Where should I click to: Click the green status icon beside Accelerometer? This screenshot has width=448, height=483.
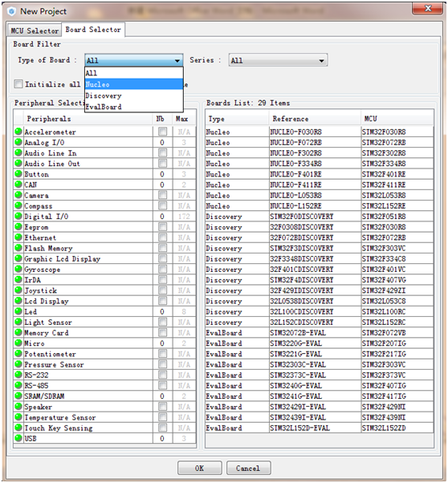tap(18, 132)
